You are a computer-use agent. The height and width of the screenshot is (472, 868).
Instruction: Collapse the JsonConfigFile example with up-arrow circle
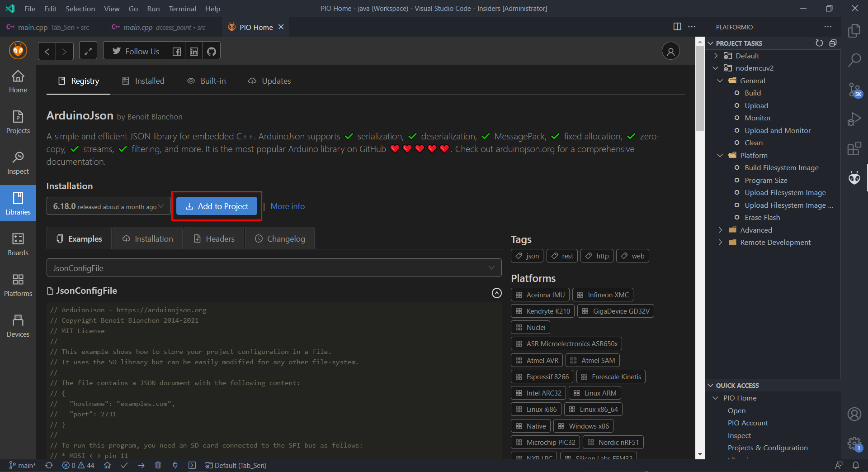[496, 293]
